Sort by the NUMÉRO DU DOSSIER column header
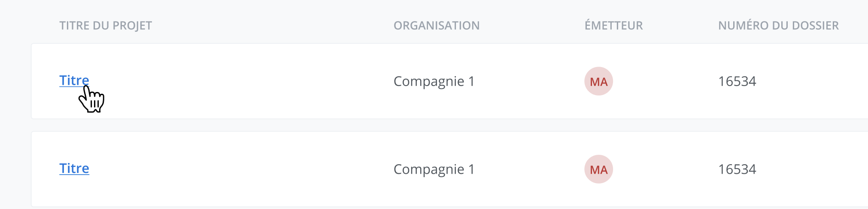Viewport: 868px width, 209px height. coord(778,26)
